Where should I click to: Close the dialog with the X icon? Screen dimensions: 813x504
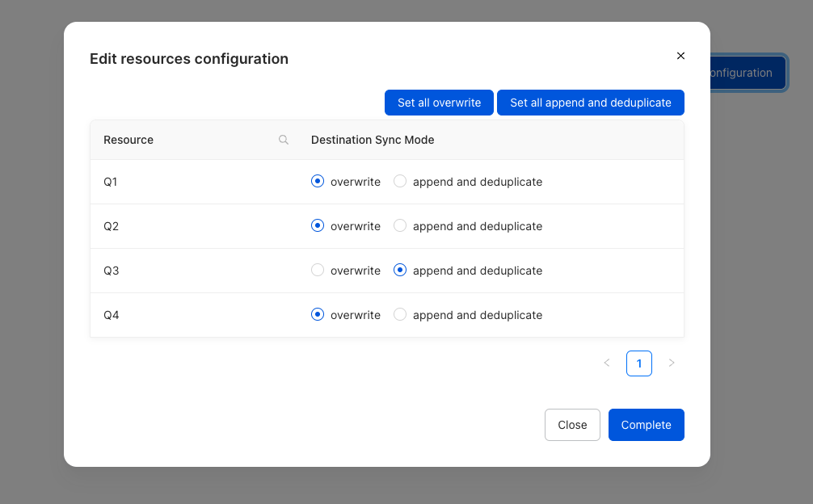coord(680,56)
